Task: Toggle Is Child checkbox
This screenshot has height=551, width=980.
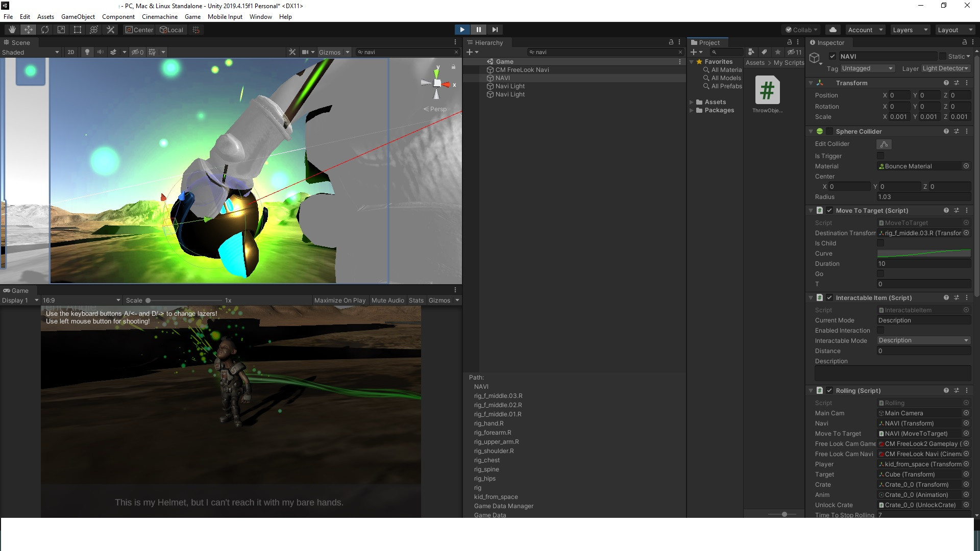Action: click(x=880, y=243)
